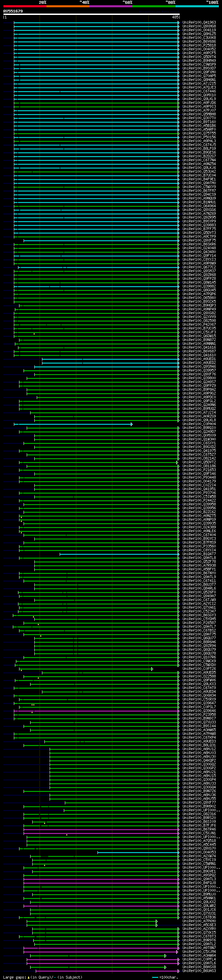Viewport: 222px width, 980px height.
Task: Select the UniRef100_O04052 label
Action: point(199,49)
